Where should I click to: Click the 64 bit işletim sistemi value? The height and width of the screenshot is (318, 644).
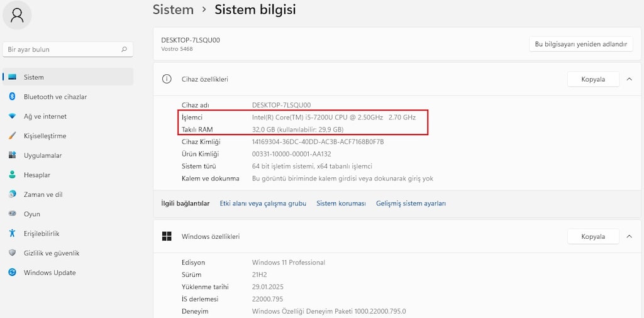coord(312,167)
